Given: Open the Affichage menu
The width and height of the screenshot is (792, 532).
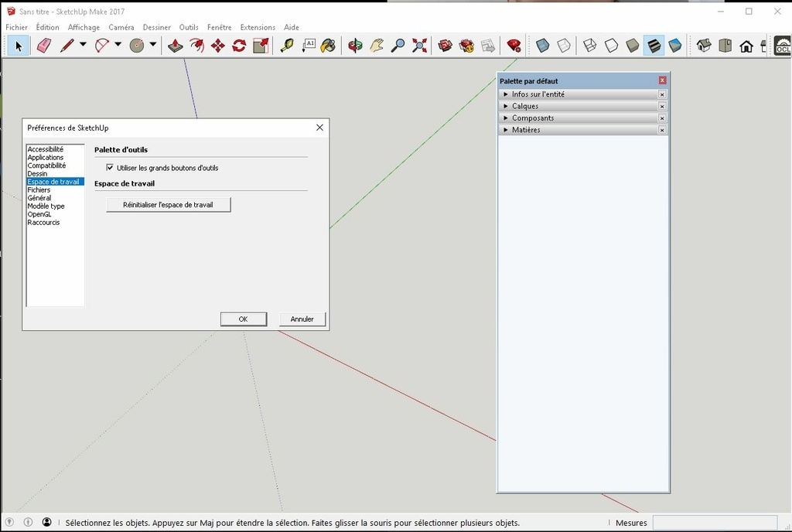Looking at the screenshot, I should (84, 27).
